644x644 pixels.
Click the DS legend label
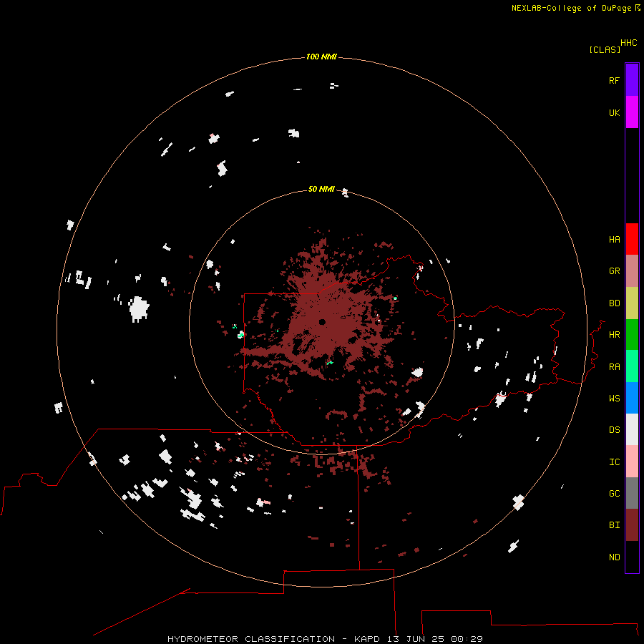(614, 430)
